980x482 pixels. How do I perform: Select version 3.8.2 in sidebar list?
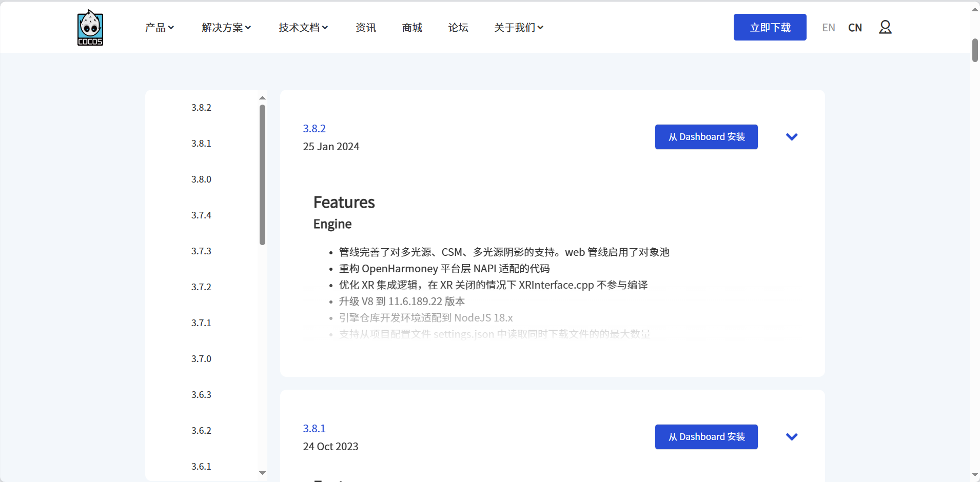[201, 108]
